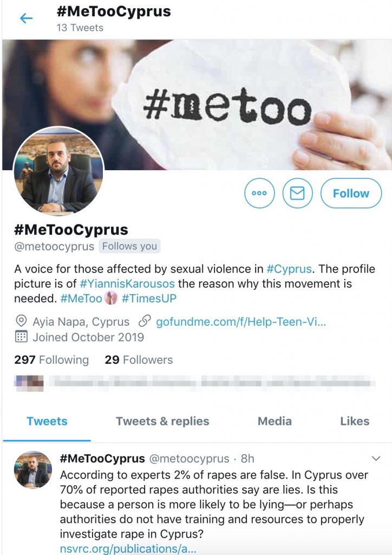The width and height of the screenshot is (392, 555).
Task: Expand the tweet options chevron
Action: coord(376,459)
